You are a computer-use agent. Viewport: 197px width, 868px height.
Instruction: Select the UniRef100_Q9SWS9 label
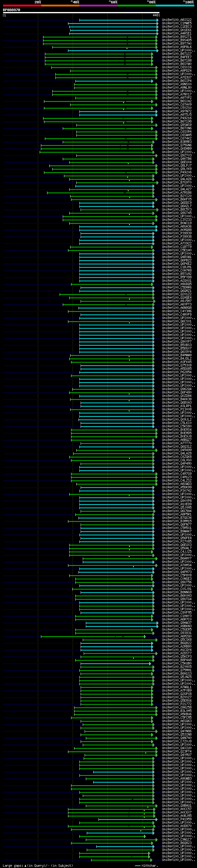click(177, 125)
